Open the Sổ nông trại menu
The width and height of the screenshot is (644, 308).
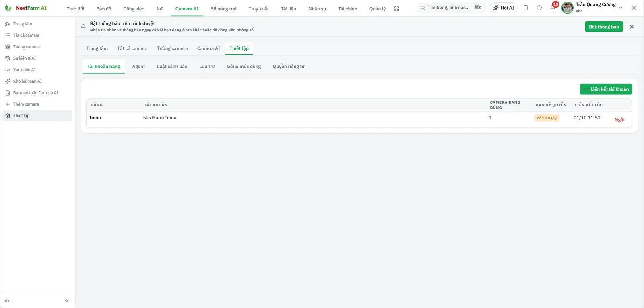[223, 9]
